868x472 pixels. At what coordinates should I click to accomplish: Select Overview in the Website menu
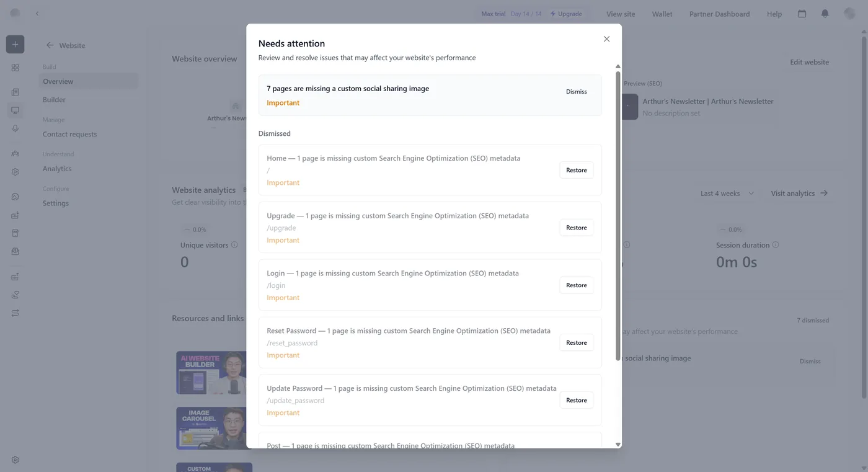(89, 81)
